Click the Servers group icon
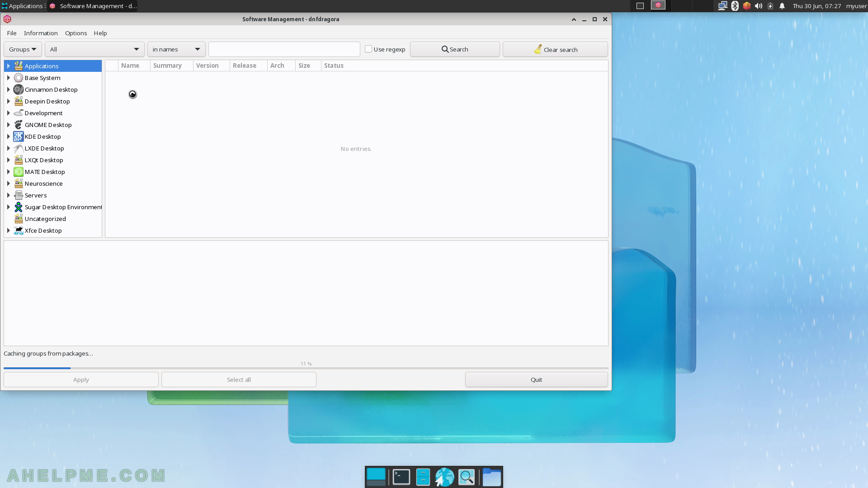 [19, 195]
